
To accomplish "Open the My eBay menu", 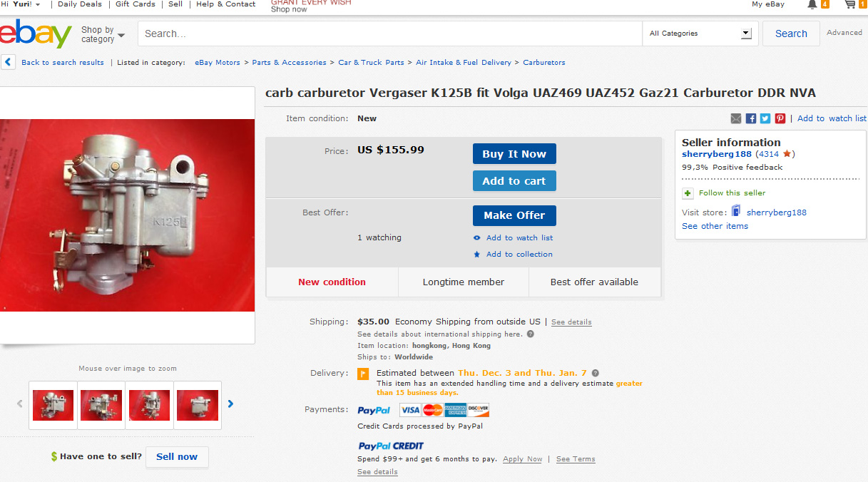I will tap(768, 4).
